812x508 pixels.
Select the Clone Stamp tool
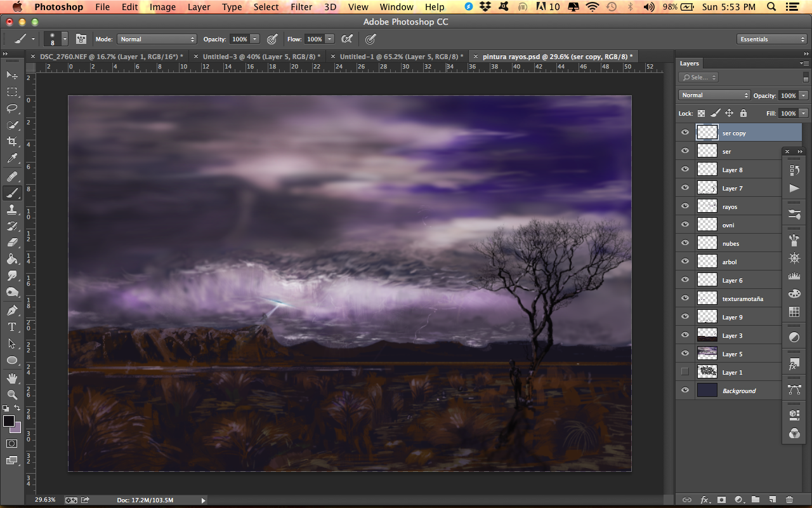point(12,210)
